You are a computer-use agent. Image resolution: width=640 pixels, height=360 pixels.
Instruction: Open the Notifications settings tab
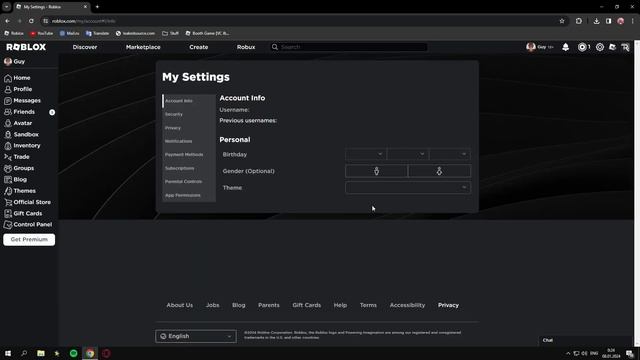point(189,141)
